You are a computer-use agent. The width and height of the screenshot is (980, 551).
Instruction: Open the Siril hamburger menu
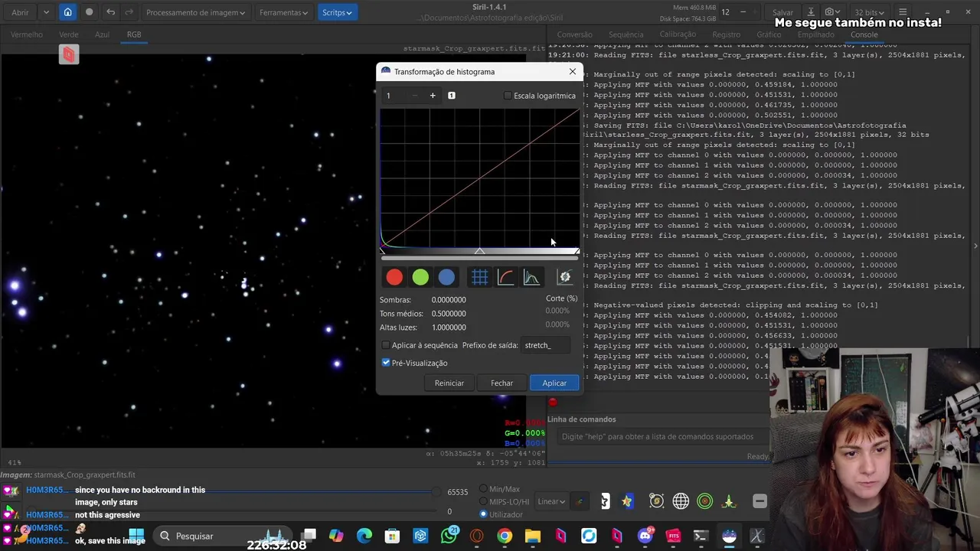click(903, 12)
